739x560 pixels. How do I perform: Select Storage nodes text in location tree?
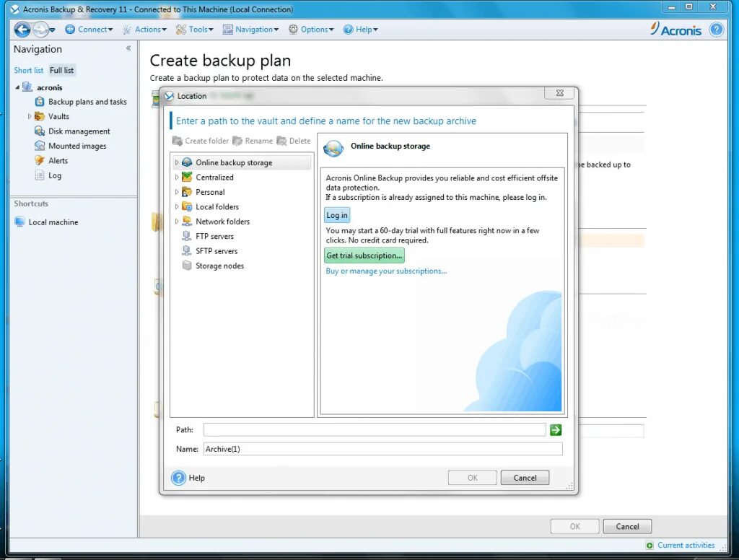219,266
